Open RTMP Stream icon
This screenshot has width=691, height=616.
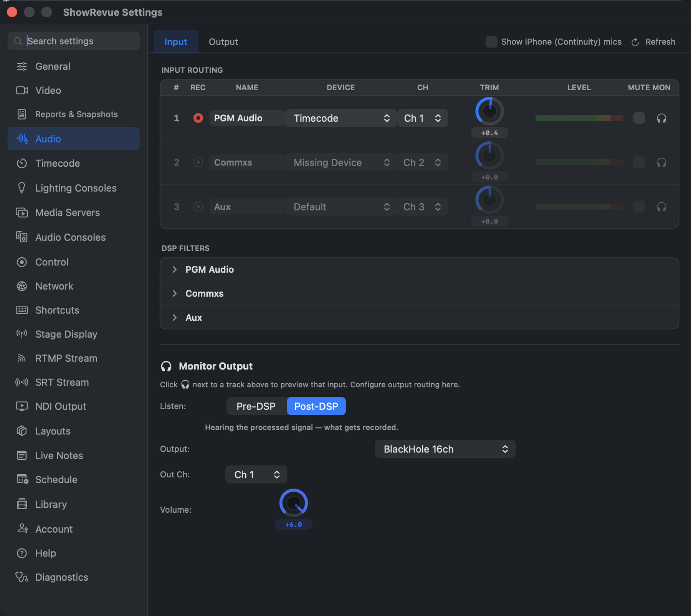tap(22, 358)
